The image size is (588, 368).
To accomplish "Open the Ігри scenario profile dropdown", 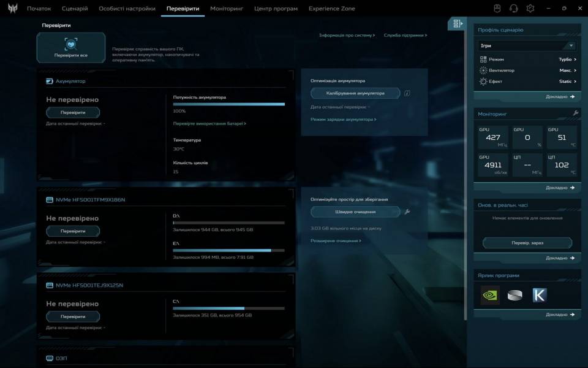I will pos(527,45).
